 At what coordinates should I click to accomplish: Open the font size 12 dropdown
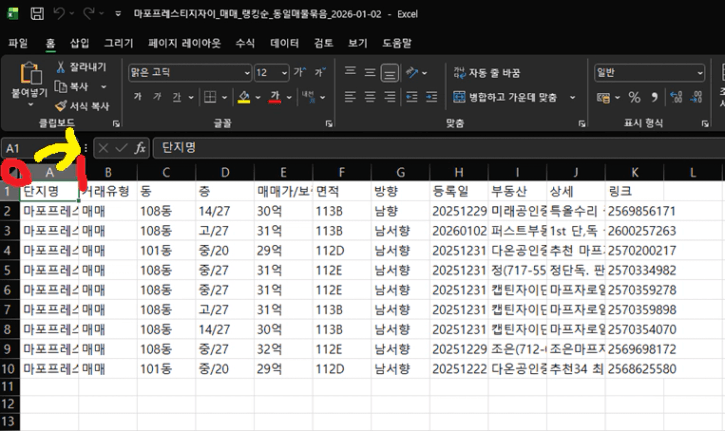tap(283, 73)
